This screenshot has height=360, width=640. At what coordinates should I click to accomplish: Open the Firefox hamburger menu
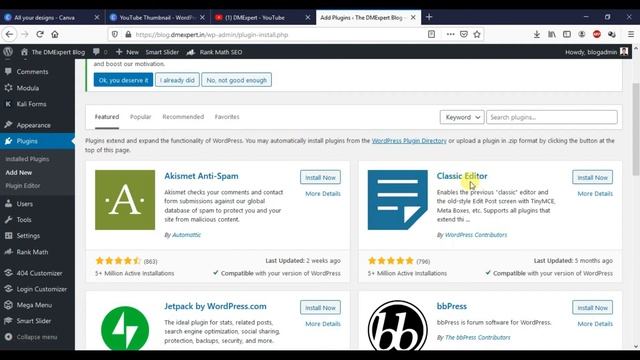pyautogui.click(x=631, y=34)
